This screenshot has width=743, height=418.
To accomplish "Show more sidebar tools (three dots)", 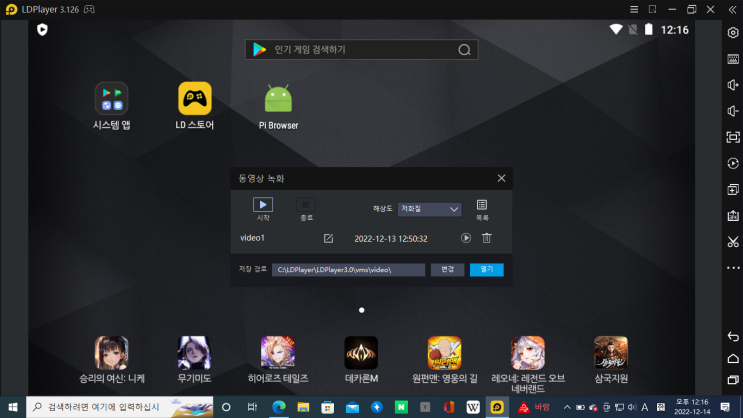I will [x=733, y=268].
